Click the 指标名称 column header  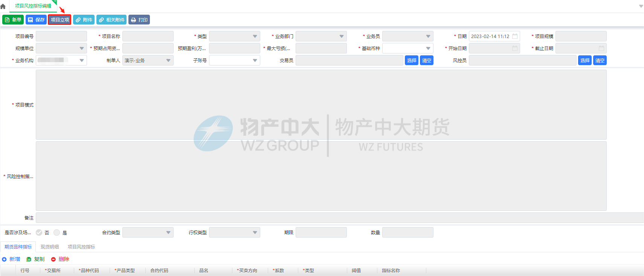point(391,270)
